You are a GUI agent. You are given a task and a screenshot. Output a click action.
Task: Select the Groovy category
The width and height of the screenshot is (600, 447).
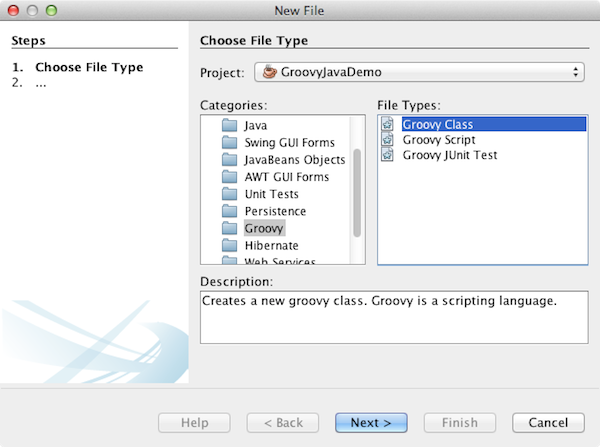pyautogui.click(x=264, y=228)
